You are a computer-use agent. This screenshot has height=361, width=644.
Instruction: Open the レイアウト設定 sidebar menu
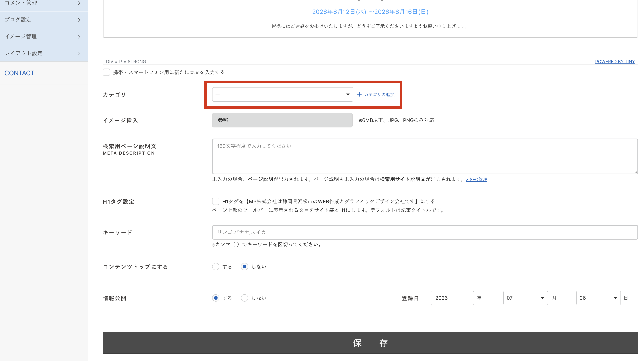(44, 53)
